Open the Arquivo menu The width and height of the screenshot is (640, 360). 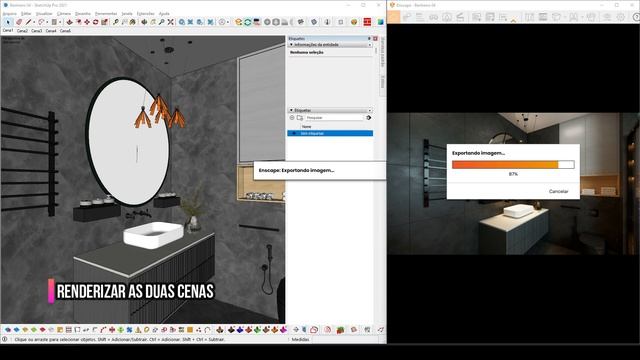[10, 13]
